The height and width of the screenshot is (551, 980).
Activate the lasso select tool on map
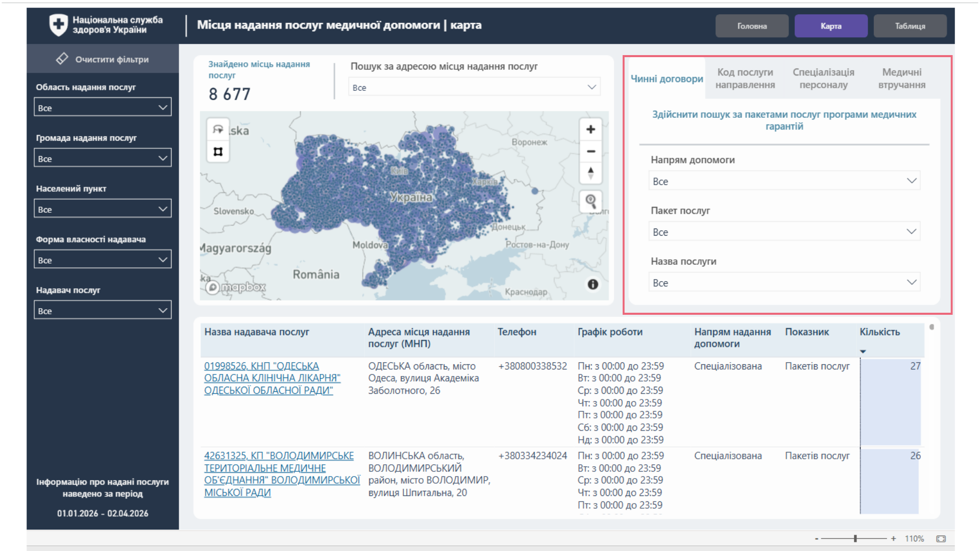coord(218,130)
